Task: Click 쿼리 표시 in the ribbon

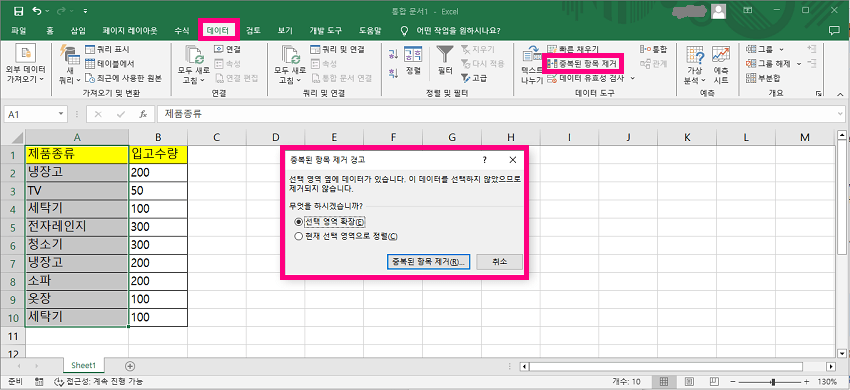Action: [107, 49]
